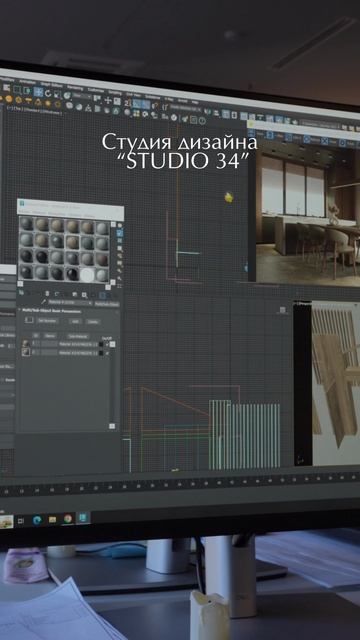Activate the Select and Scale tool

coord(57,94)
